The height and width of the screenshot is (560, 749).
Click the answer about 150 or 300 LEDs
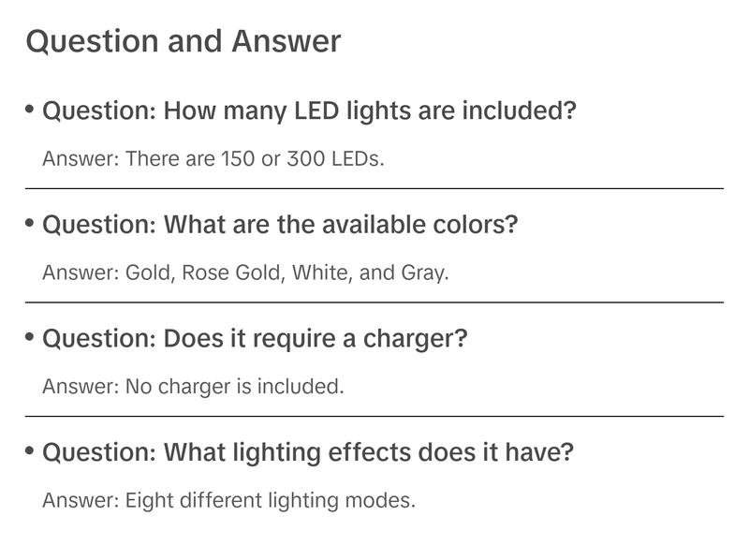coord(213,158)
